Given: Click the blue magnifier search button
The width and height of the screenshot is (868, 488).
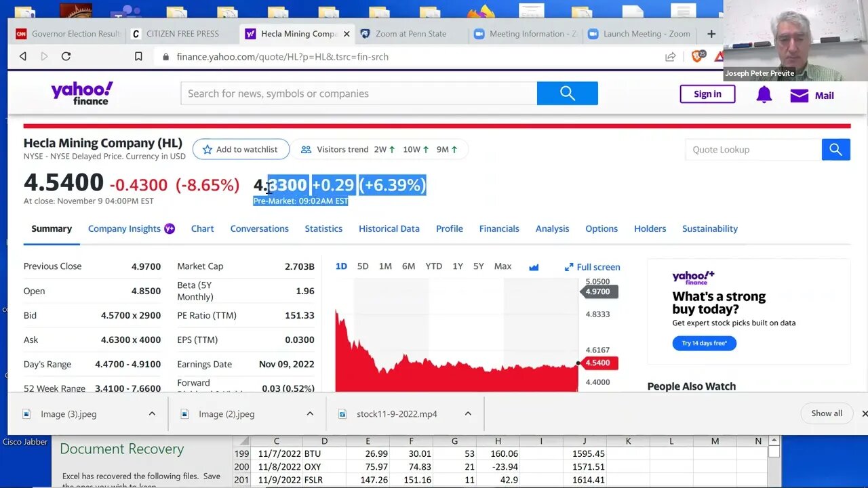Looking at the screenshot, I should [568, 94].
